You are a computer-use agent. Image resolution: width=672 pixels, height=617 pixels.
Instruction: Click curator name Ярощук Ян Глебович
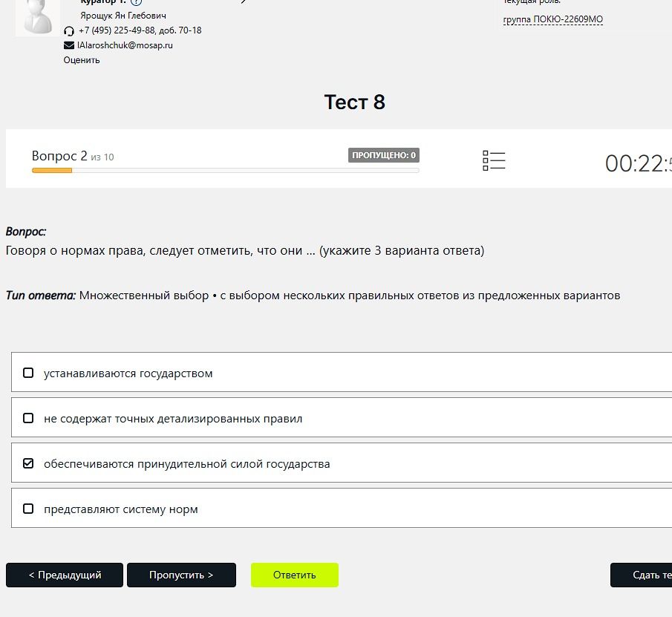[123, 16]
